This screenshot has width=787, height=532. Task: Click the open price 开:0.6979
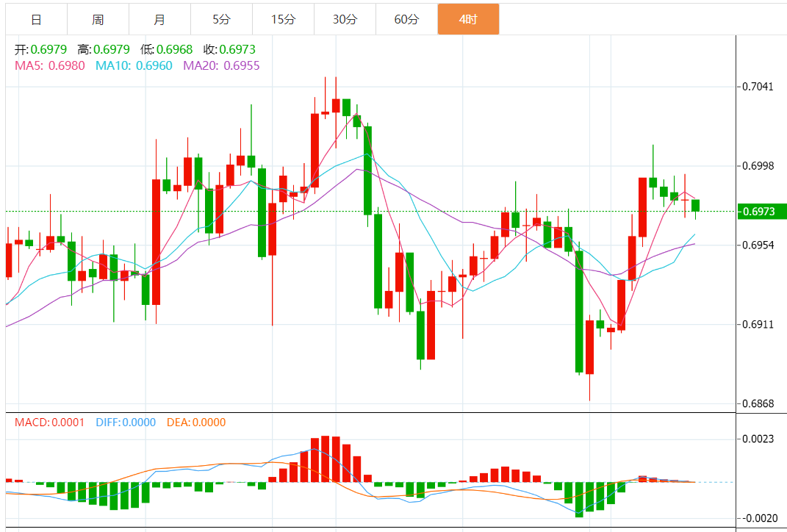pos(40,50)
